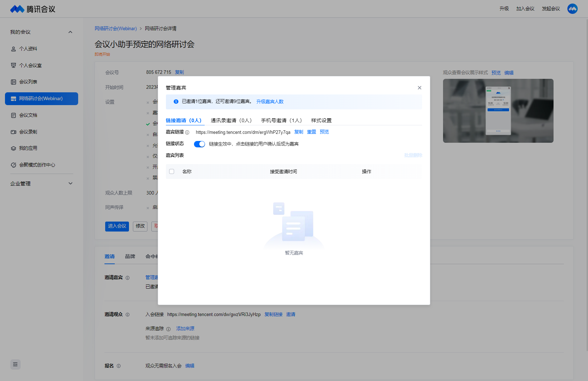Open the audience display style thumbnail
Image resolution: width=588 pixels, height=381 pixels.
(x=498, y=111)
